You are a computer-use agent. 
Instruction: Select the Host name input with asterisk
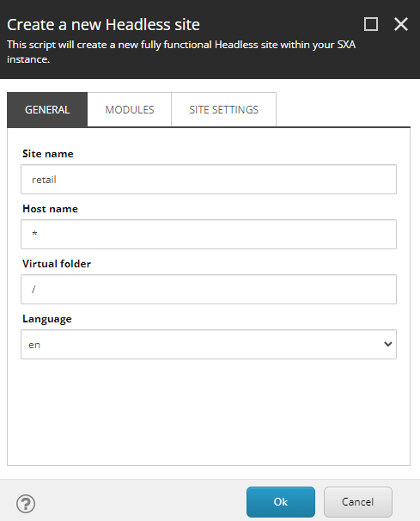209,234
